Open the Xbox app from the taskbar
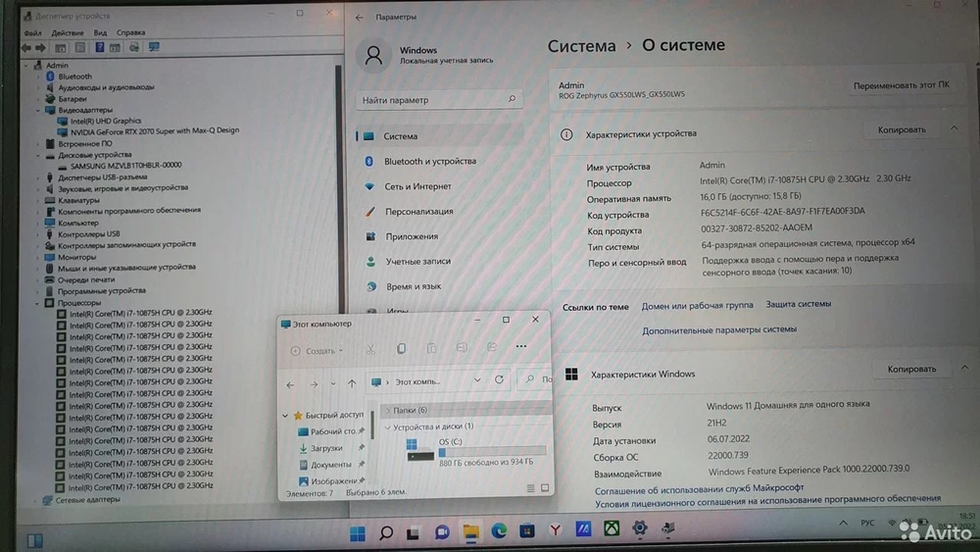The height and width of the screenshot is (552, 980). click(x=612, y=530)
